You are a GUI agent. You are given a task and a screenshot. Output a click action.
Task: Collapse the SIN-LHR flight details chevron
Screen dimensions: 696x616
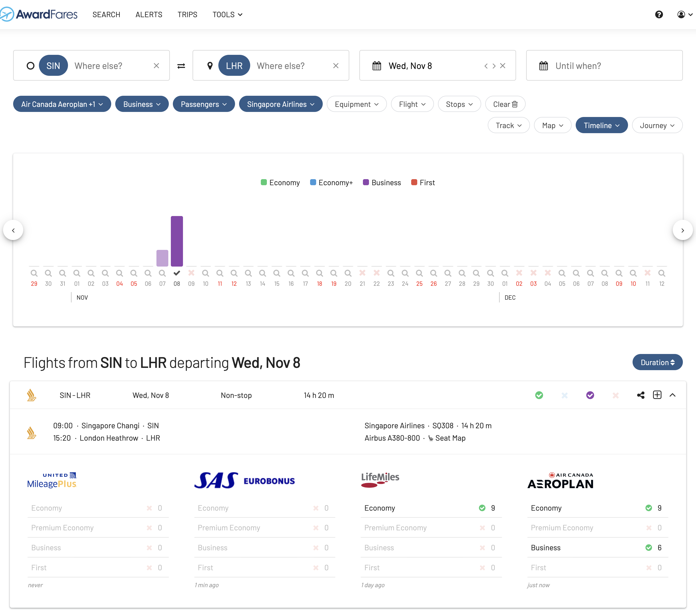[x=672, y=395]
